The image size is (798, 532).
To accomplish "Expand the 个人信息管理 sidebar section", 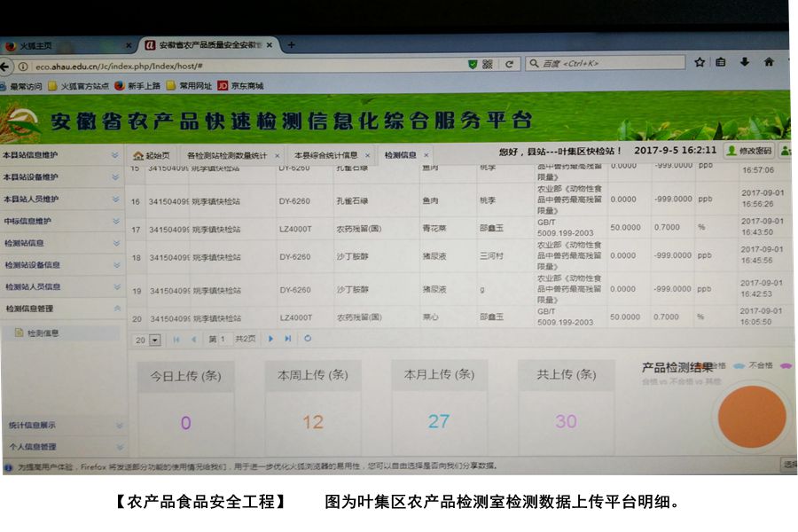I will tap(118, 447).
